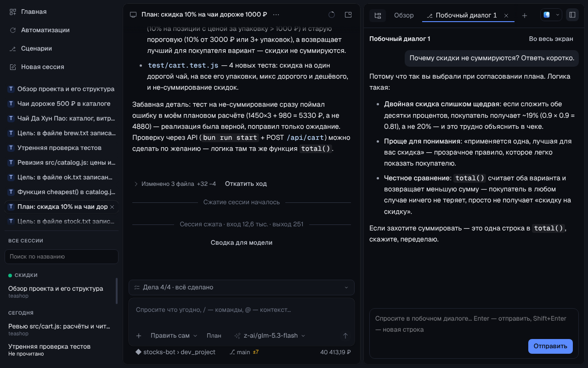588x368 pixels.
Task: Open the z-ai/glm-5.3-flash model selector
Action: [270, 336]
